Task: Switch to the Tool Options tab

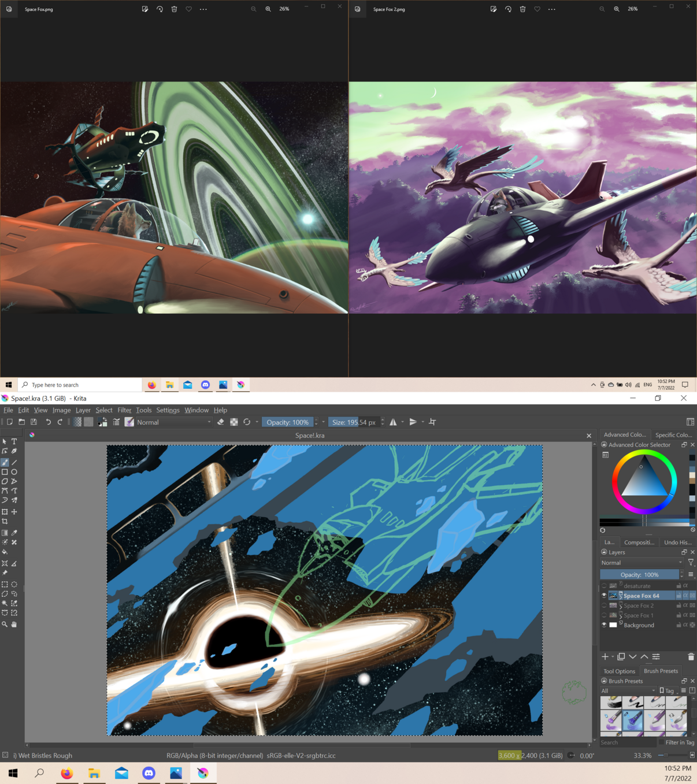Action: coord(619,671)
